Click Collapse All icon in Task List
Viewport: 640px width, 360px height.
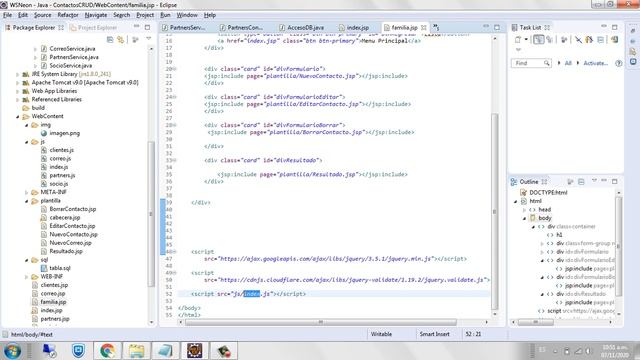click(x=600, y=40)
